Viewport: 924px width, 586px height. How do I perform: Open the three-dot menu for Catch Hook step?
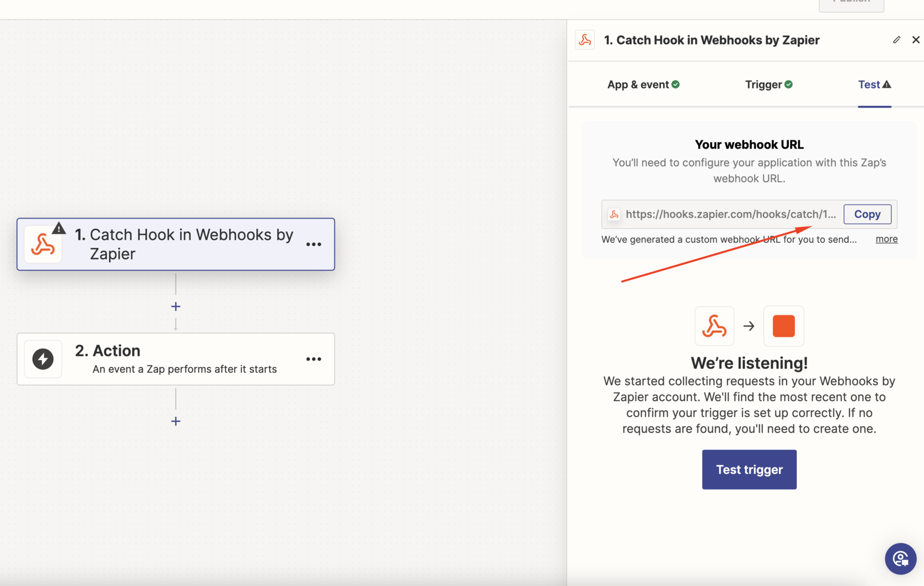[x=314, y=244]
